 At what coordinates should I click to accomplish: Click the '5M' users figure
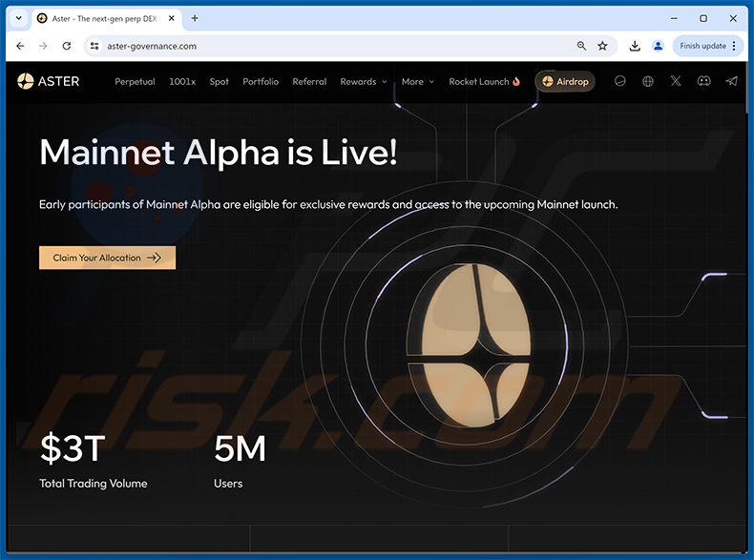click(240, 448)
